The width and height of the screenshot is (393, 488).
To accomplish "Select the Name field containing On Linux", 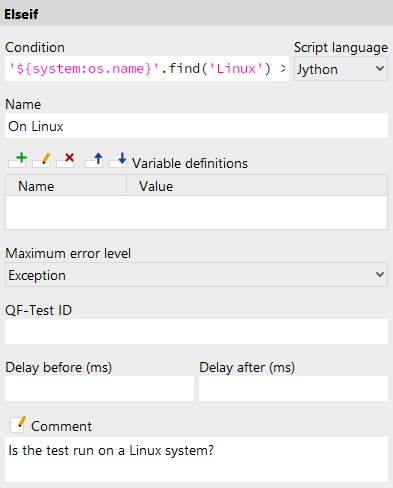I will (196, 126).
